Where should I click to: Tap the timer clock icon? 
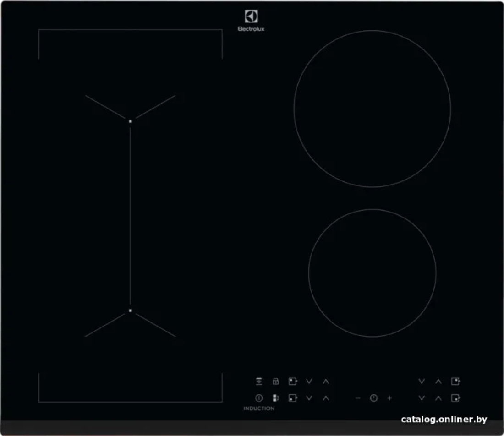[x=373, y=398]
